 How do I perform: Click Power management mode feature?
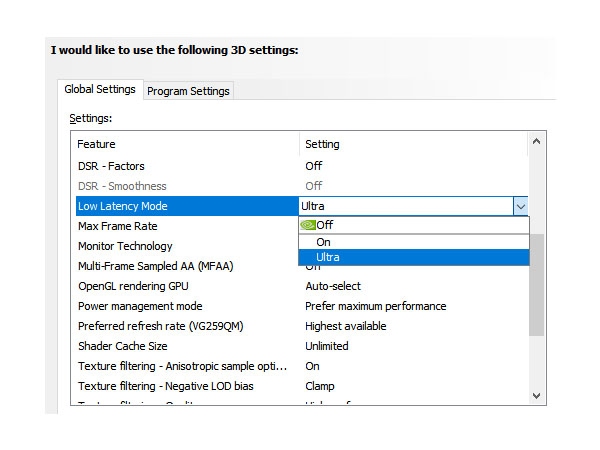click(140, 306)
